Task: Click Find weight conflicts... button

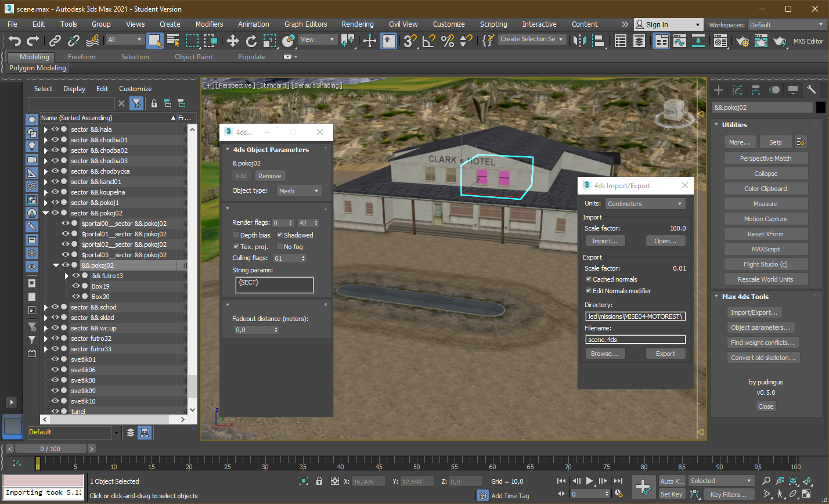Action: point(763,343)
